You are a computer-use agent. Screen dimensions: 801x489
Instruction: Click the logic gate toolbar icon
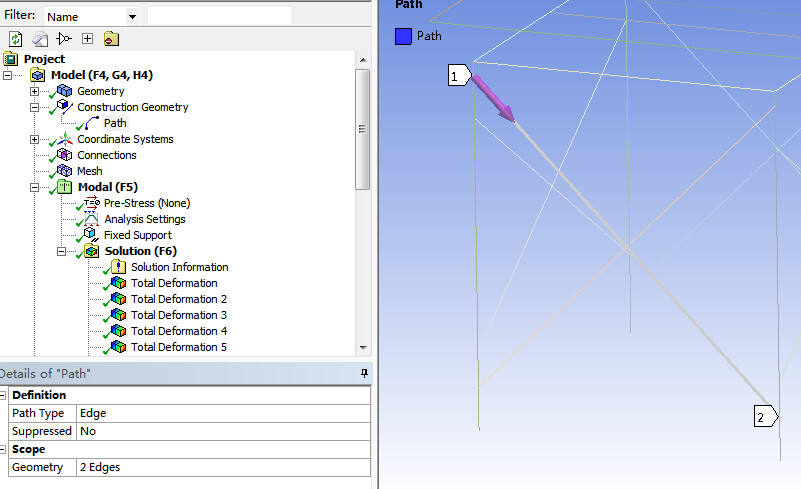(64, 39)
